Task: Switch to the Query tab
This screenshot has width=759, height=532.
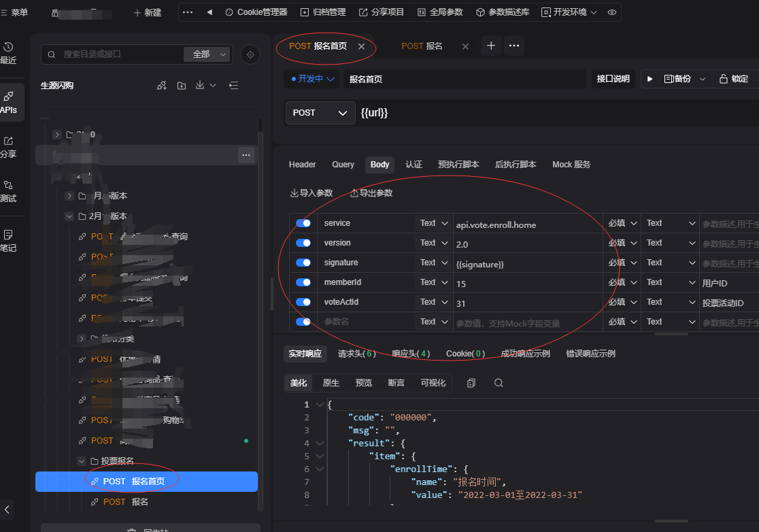Action: pyautogui.click(x=343, y=165)
